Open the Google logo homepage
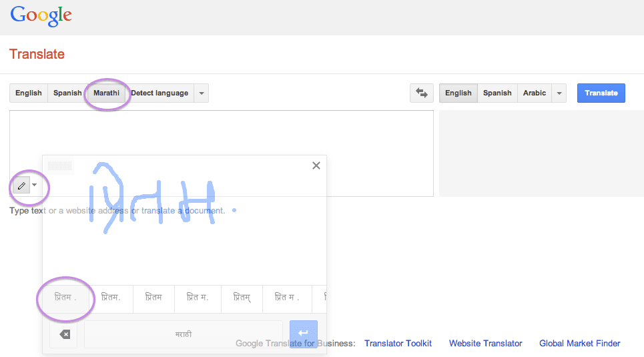 pyautogui.click(x=41, y=16)
